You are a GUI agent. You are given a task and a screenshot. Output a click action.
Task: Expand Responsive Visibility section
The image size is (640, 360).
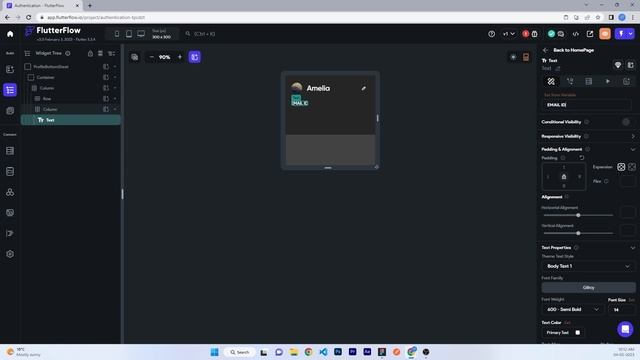pyautogui.click(x=633, y=136)
